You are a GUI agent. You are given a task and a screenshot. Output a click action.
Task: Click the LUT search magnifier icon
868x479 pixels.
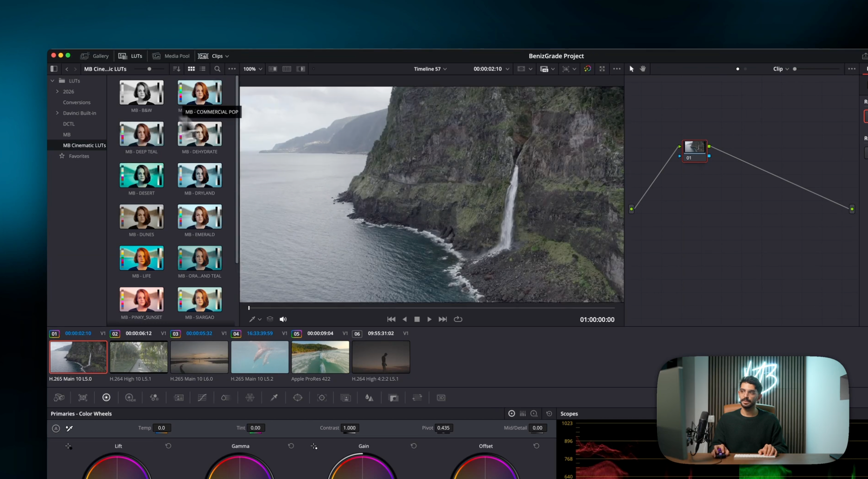(217, 69)
